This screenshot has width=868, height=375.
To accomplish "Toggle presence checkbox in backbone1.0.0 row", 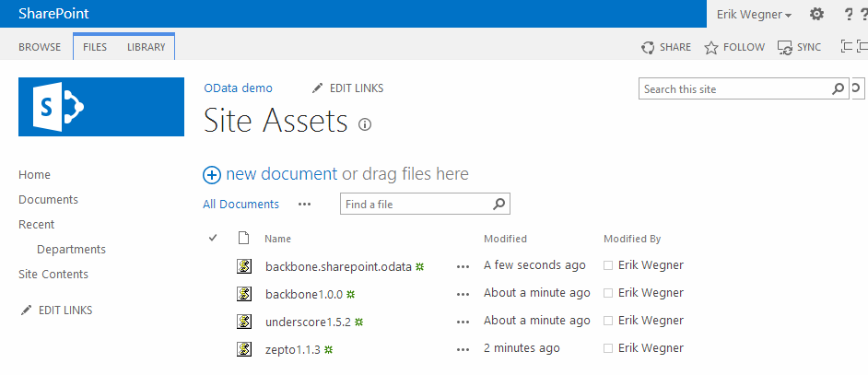I will point(608,293).
